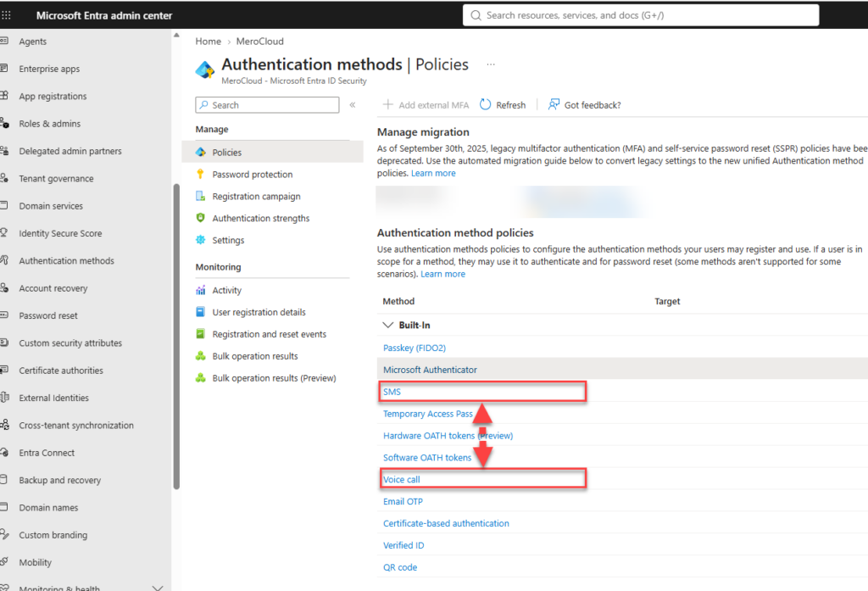Screen dimensions: 868x591
Task: Click the Registration campaign icon
Action: click(x=200, y=196)
